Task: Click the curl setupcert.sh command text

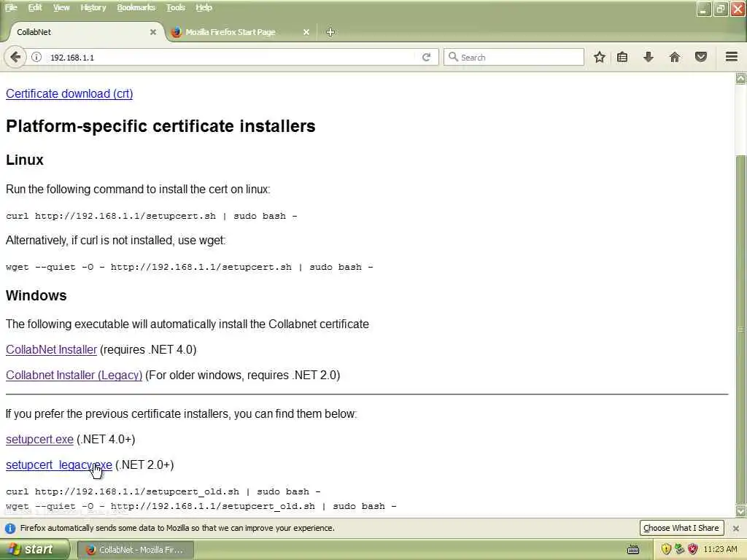Action: [x=152, y=216]
